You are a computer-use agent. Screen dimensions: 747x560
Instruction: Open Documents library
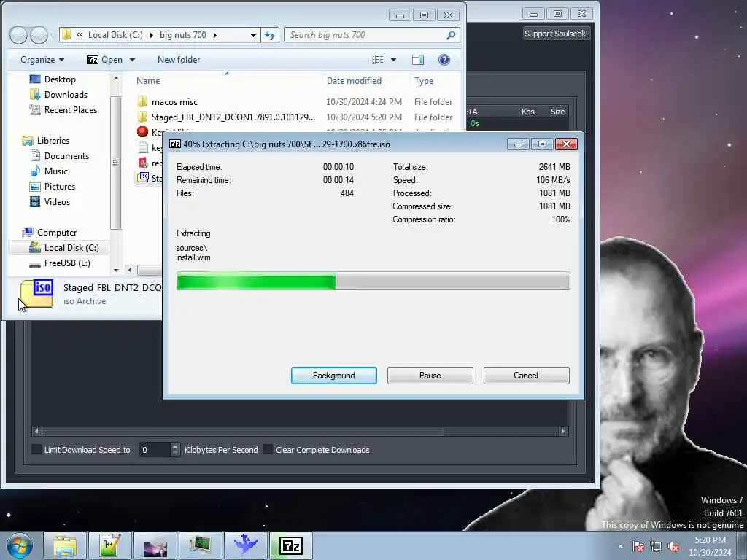(60, 156)
